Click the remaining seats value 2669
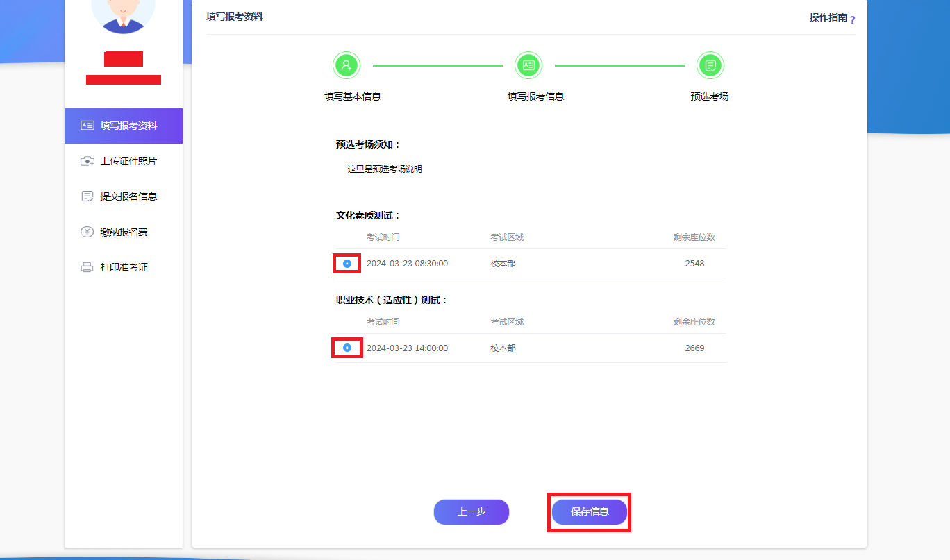Screen dimensions: 950x560 pyautogui.click(x=694, y=348)
